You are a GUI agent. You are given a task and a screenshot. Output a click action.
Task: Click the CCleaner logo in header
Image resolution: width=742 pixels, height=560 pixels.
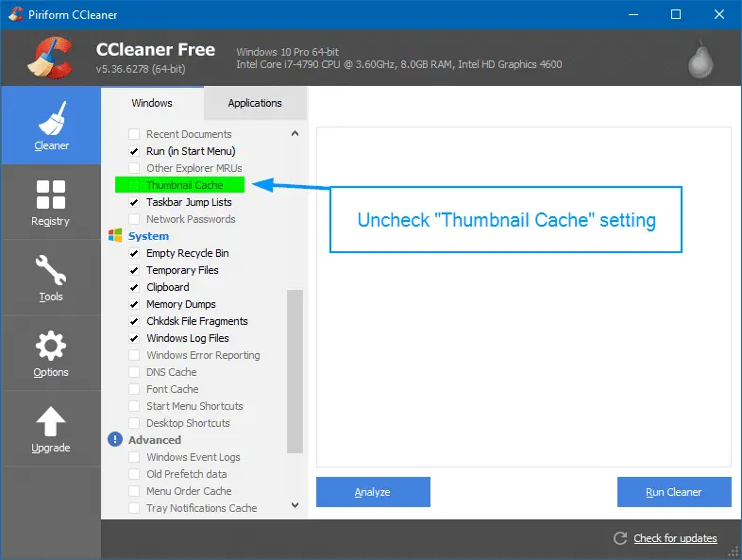coord(51,58)
